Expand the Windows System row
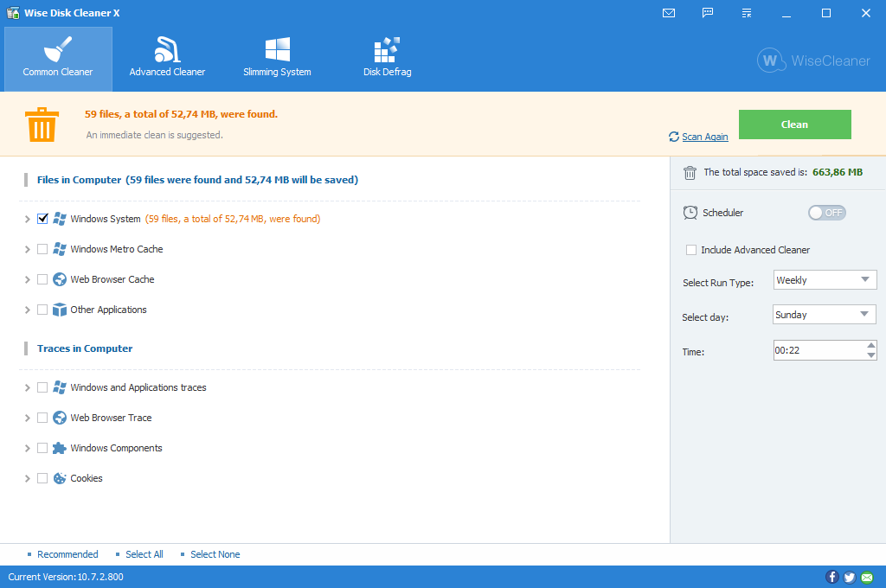The width and height of the screenshot is (886, 588). pos(27,219)
